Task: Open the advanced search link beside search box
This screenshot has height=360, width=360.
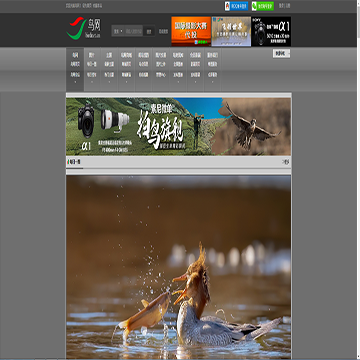Action: (x=163, y=31)
